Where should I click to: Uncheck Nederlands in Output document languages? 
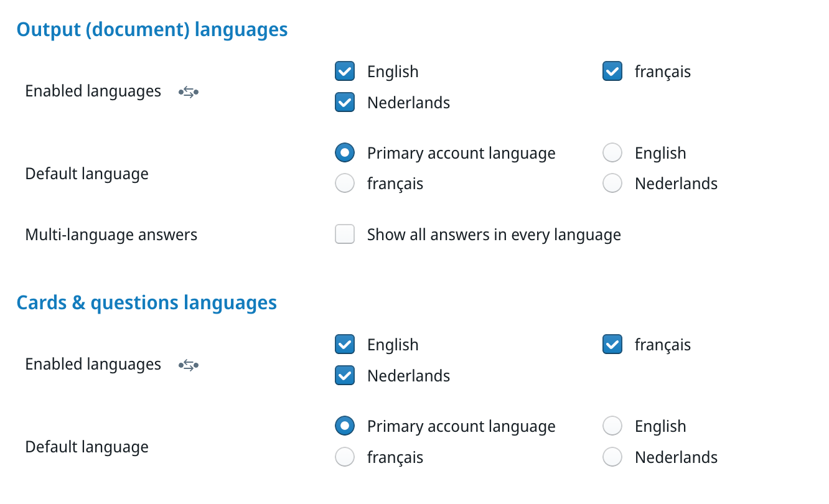(345, 102)
